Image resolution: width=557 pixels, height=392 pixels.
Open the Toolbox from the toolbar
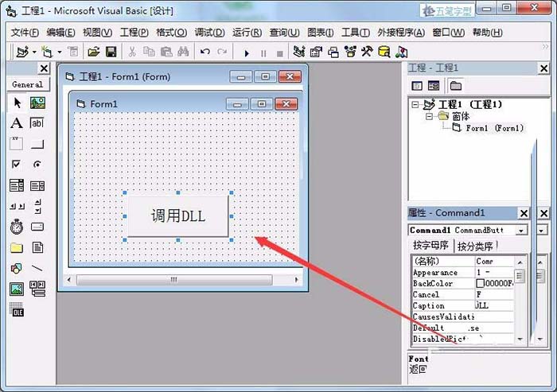coord(367,52)
